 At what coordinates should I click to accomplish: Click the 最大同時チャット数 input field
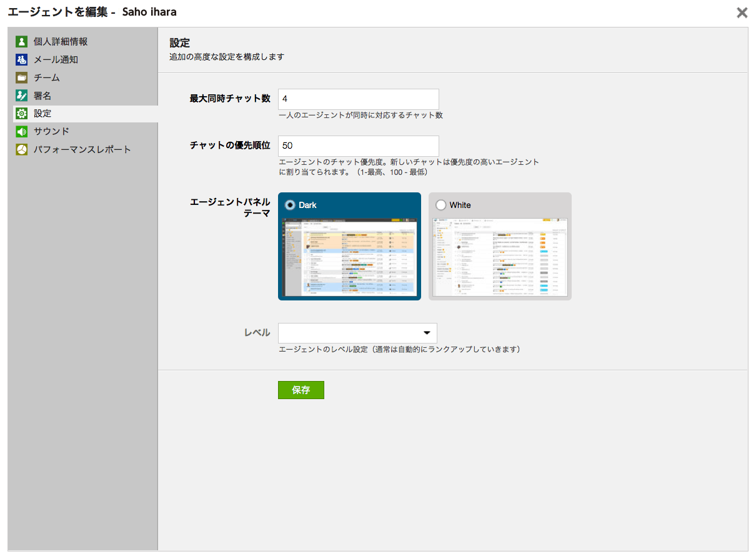point(358,99)
